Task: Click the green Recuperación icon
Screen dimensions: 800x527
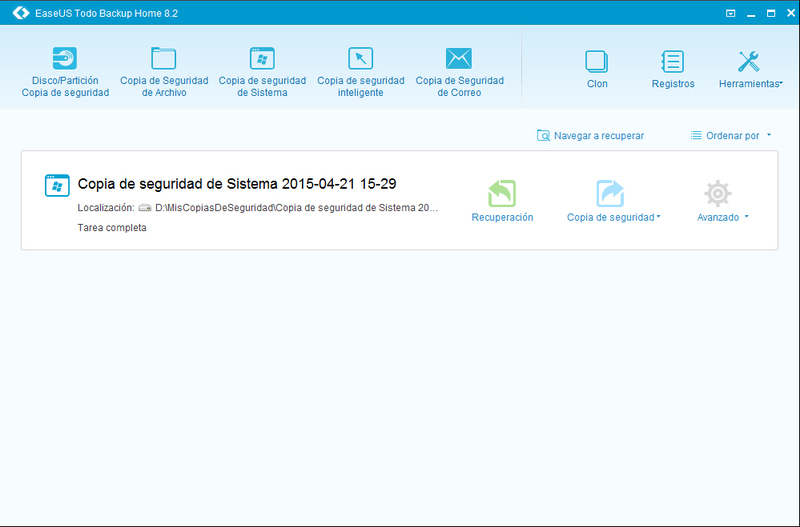Action: click(x=502, y=193)
